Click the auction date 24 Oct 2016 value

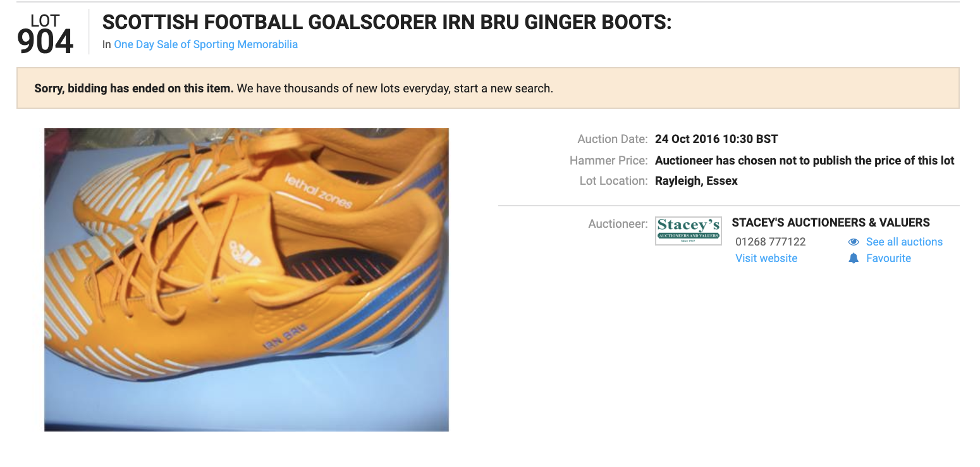click(x=716, y=139)
